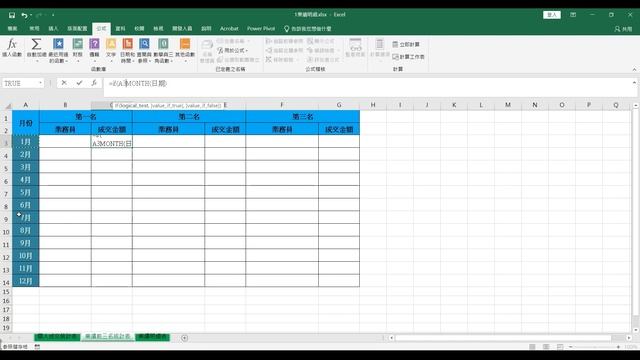Switch to the Acrobat ribbon tab
Viewport: 640px width, 360px height.
coord(229,29)
